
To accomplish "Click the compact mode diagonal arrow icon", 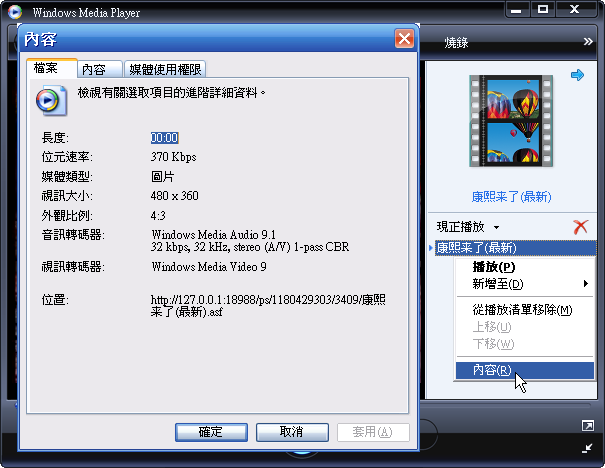I will (x=587, y=448).
